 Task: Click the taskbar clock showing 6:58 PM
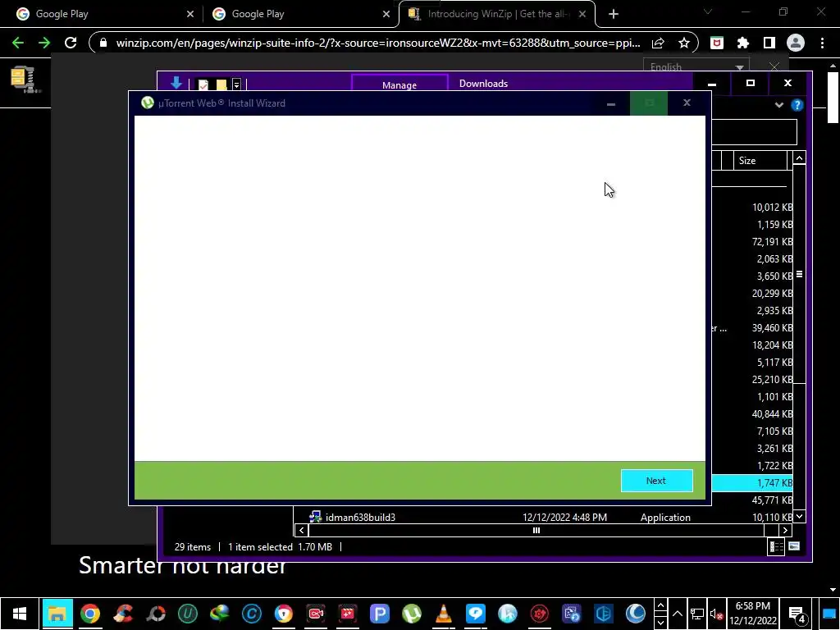point(753,614)
